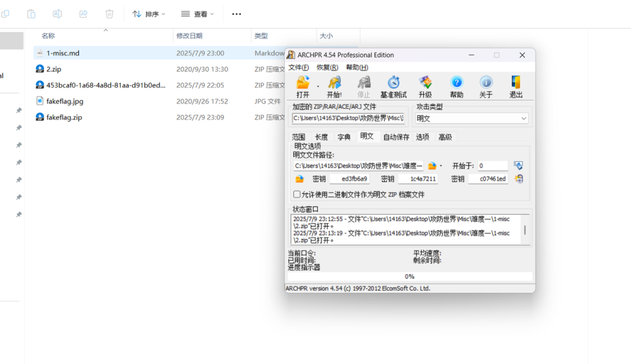
Task: Click the 开始! start attack icon
Action: click(334, 83)
